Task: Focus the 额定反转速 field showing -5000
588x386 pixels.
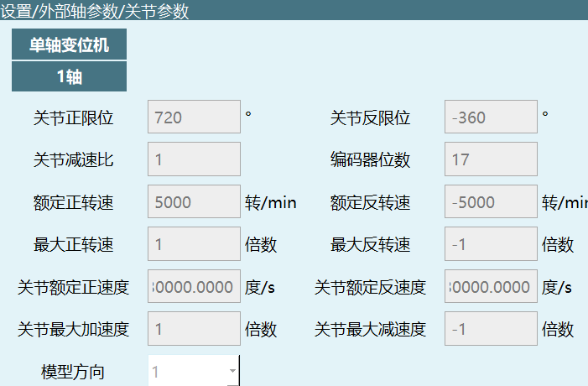Action: tap(491, 201)
